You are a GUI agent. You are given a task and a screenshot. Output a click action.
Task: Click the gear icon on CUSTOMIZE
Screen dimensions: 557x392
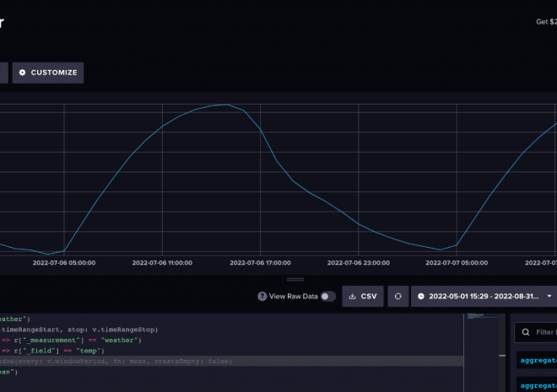pos(23,72)
